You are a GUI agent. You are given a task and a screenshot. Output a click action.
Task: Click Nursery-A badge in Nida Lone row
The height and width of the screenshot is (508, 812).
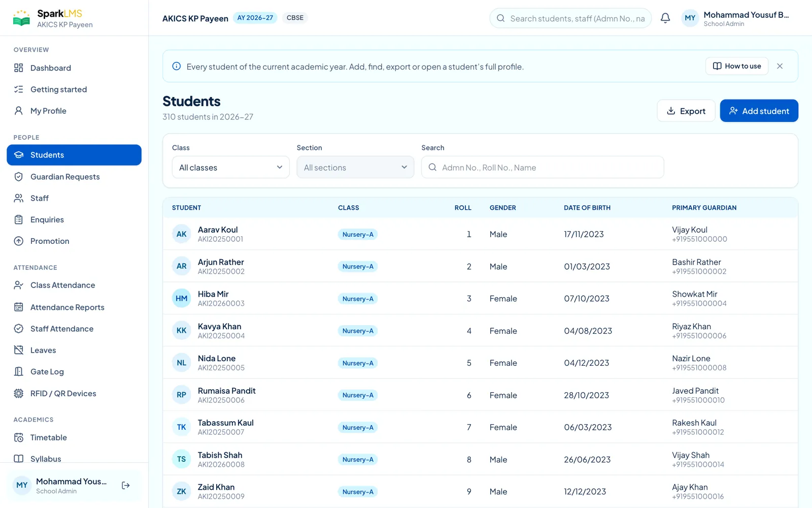click(358, 363)
